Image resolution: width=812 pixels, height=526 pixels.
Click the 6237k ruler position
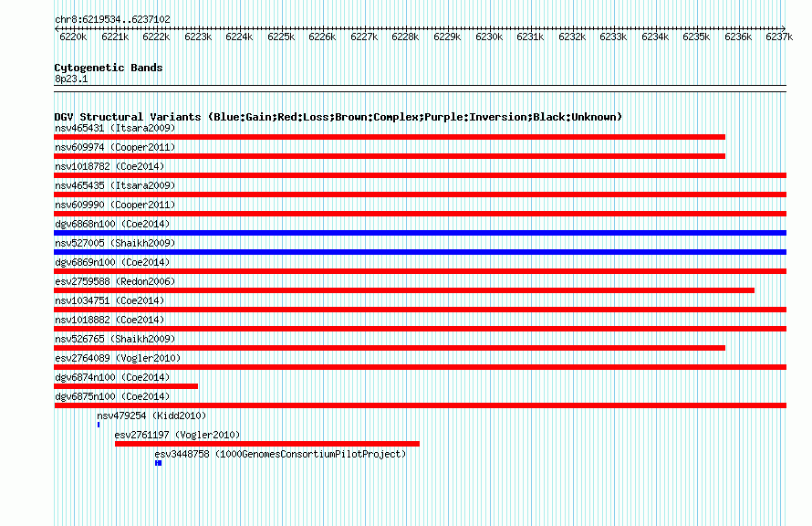point(779,37)
